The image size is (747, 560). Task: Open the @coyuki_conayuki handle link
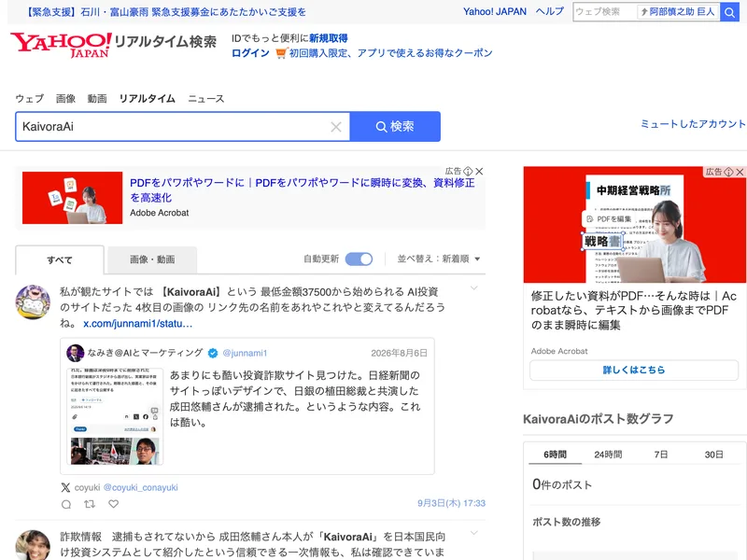click(141, 487)
